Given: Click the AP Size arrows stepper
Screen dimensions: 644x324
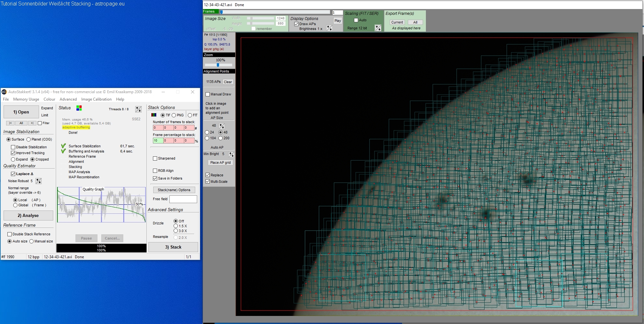Looking at the screenshot, I should point(222,126).
